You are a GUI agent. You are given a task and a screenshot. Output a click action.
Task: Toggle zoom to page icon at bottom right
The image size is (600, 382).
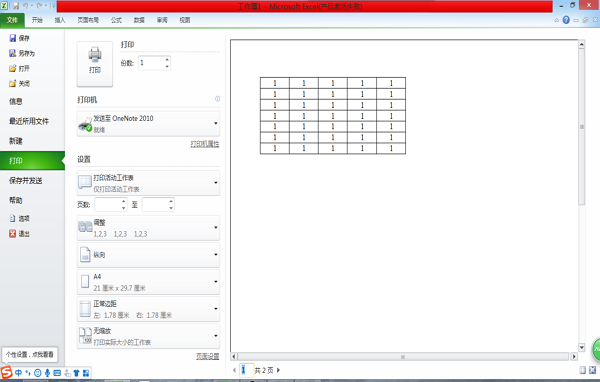pos(592,370)
